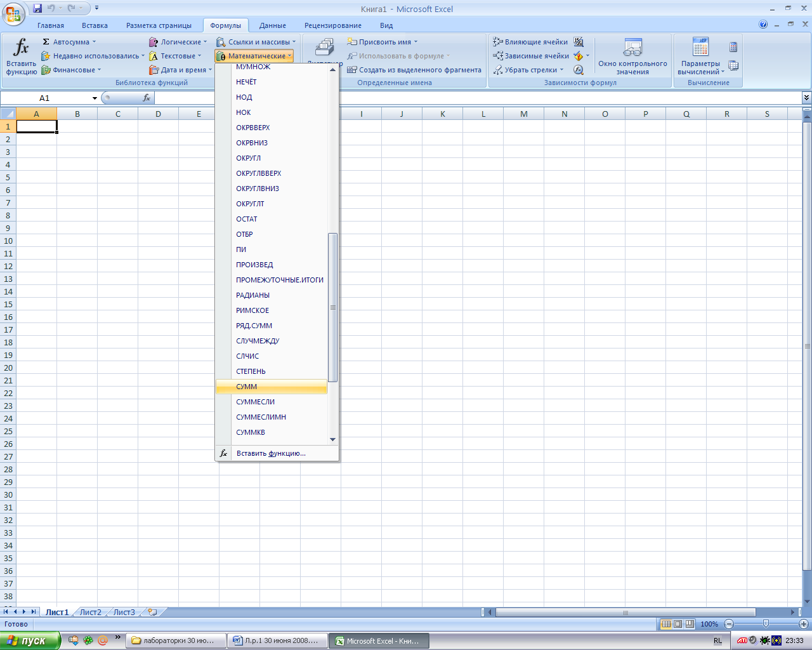Click the Evaluate Formula icon
This screenshot has width=812, height=650.
tap(579, 70)
